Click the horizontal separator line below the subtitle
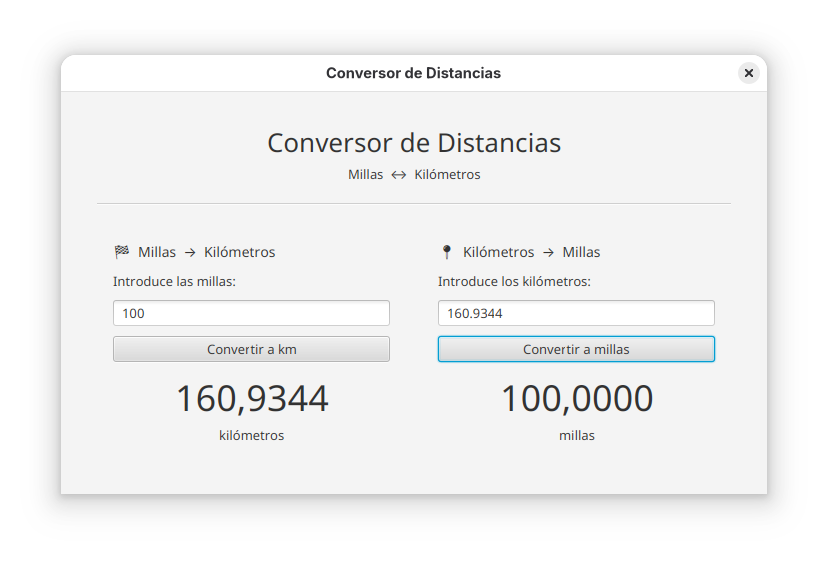This screenshot has height=561, width=828. (x=414, y=204)
